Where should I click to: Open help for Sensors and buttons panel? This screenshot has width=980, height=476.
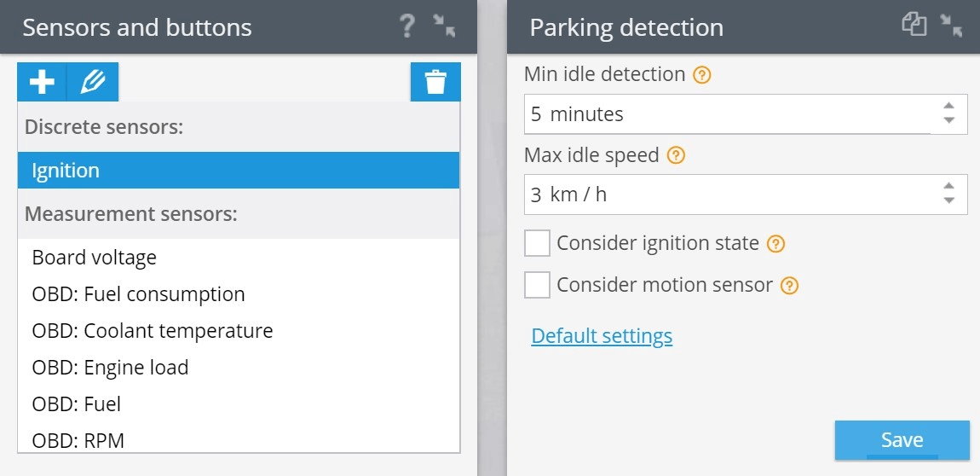[407, 26]
